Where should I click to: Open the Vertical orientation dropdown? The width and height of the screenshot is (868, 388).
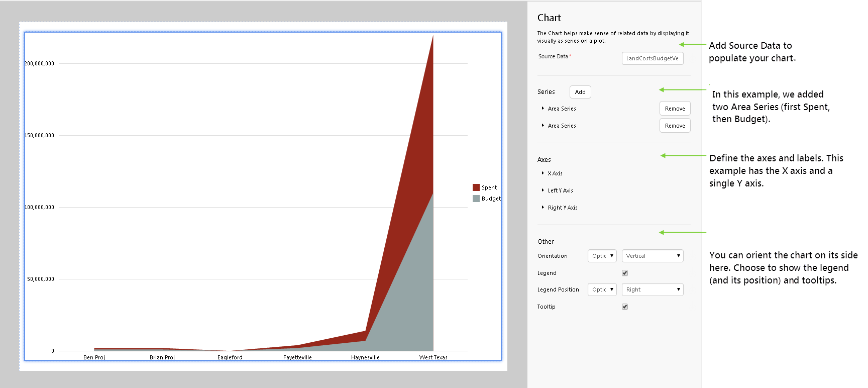(652, 256)
